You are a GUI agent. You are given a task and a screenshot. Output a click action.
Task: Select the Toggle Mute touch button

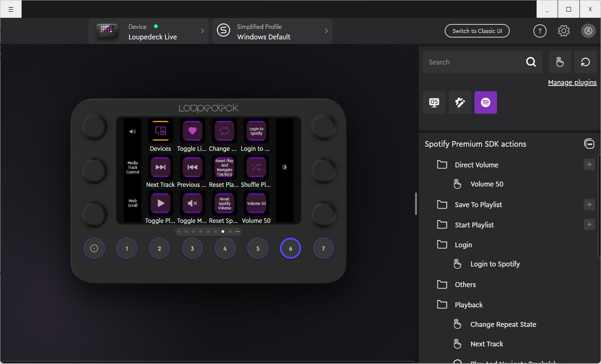(192, 203)
